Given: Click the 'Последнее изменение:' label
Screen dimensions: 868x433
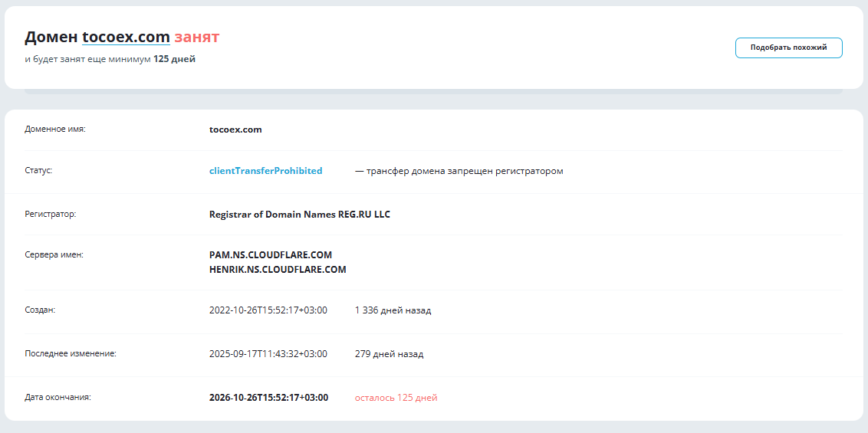Looking at the screenshot, I should coord(71,353).
